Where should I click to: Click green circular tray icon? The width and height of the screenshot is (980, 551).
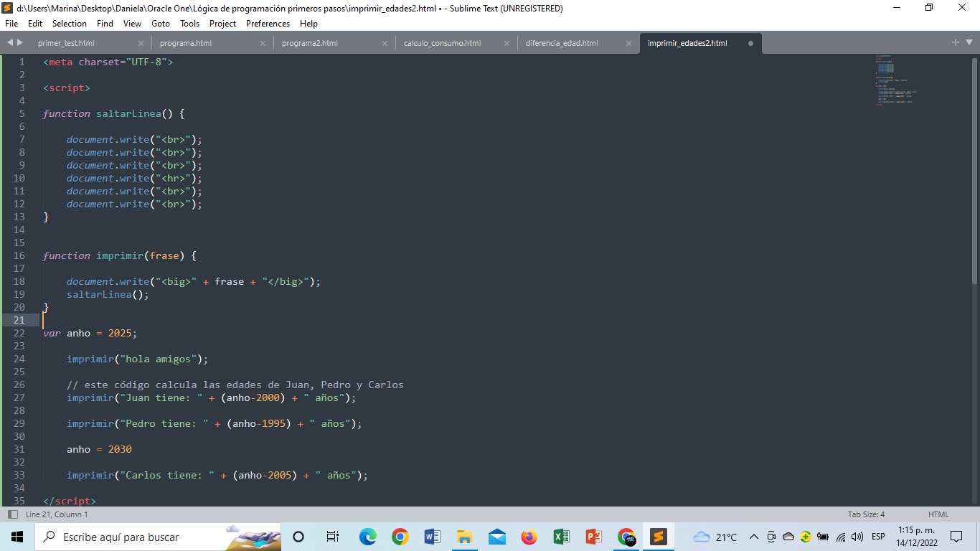(806, 537)
